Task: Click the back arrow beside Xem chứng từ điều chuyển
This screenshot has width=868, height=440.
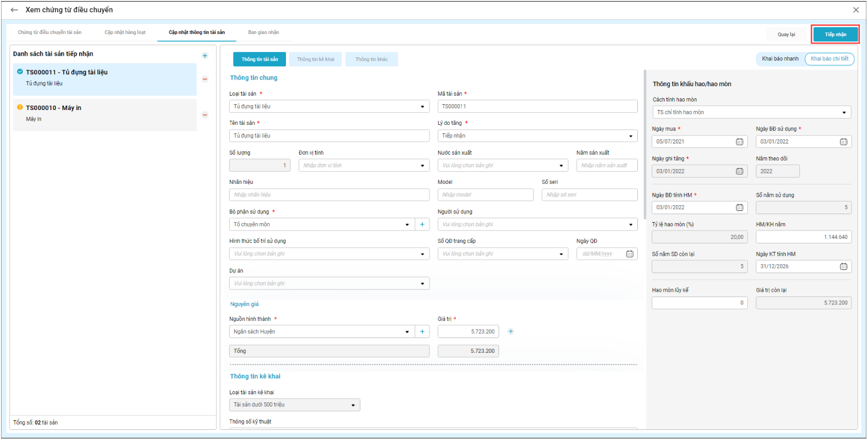Action: (14, 10)
